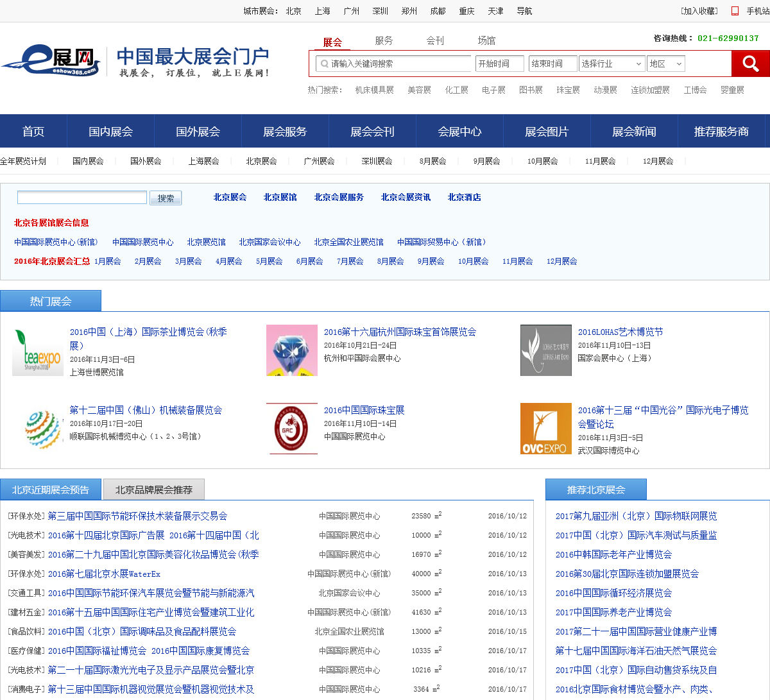Screen dimensions: 770x700
Task: Click the [美容美发] category tag
Action: pyautogui.click(x=26, y=554)
